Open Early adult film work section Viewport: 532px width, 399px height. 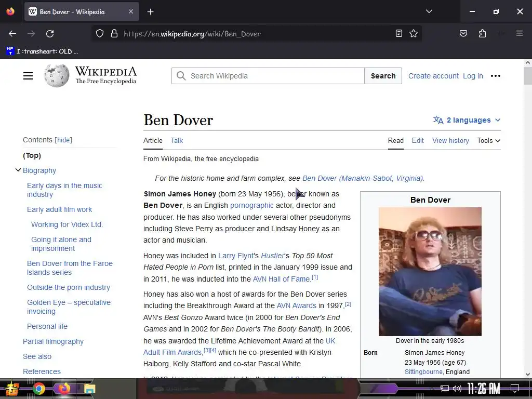59,209
